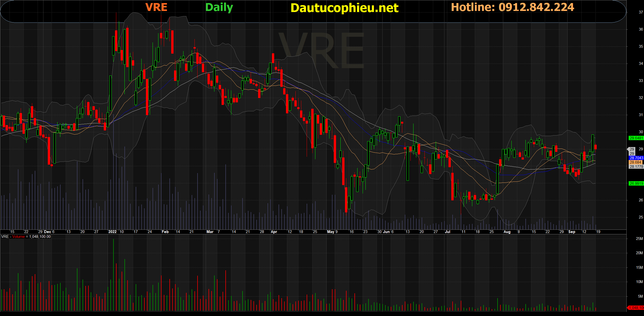
Task: Click the green 29.6481 price tag
Action: point(636,138)
